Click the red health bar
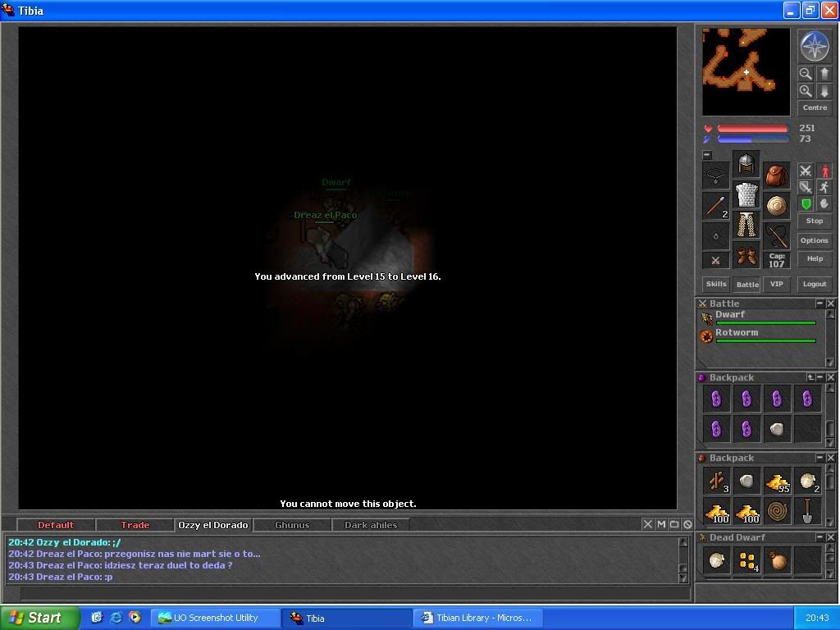The height and width of the screenshot is (630, 840). click(x=753, y=129)
